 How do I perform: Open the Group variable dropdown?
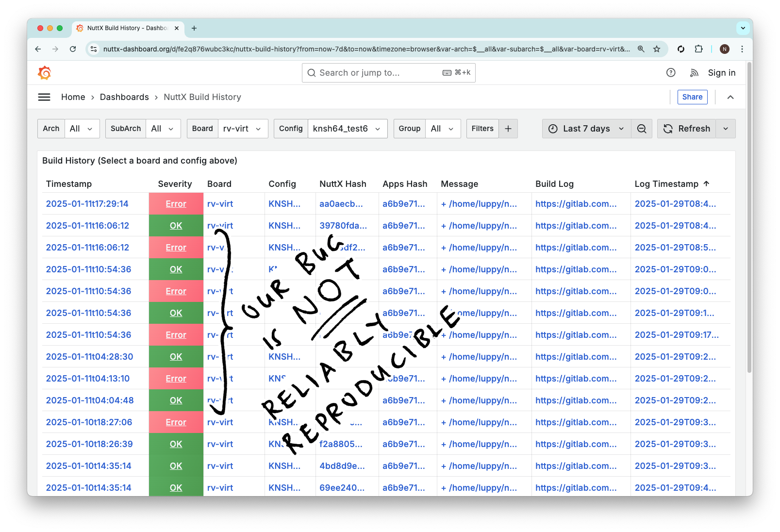pos(443,129)
